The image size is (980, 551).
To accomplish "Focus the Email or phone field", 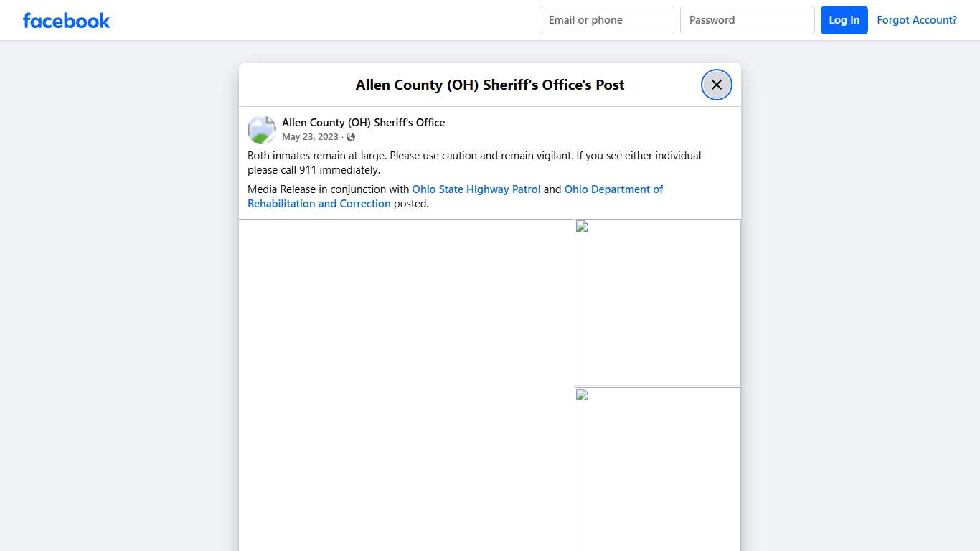I will pos(606,20).
